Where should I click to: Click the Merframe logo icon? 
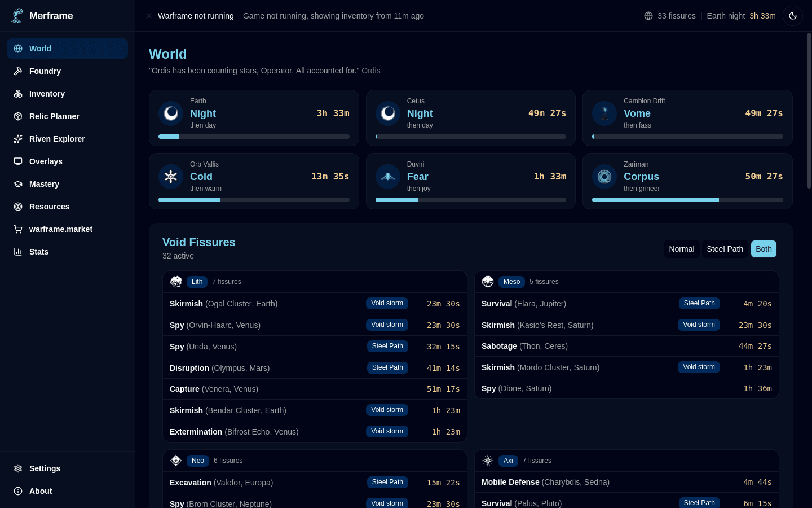tap(17, 16)
